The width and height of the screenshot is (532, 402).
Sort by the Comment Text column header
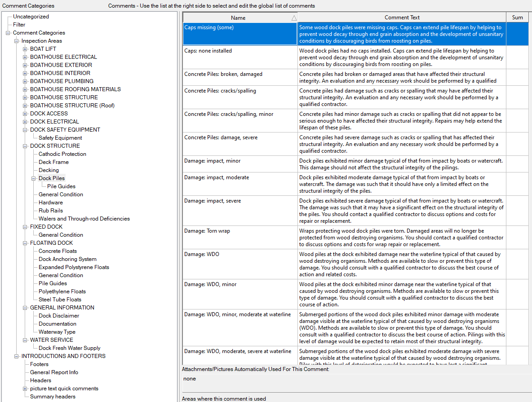[x=402, y=18]
